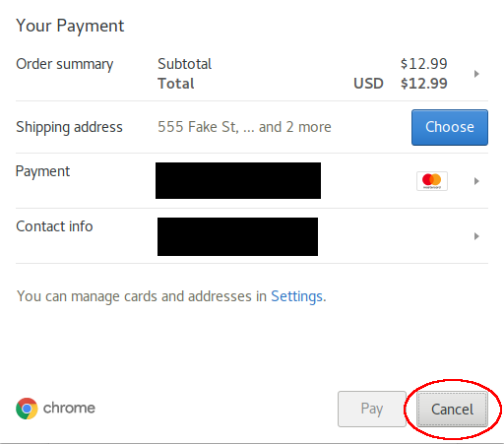Select the redacted contact details

coord(237,236)
